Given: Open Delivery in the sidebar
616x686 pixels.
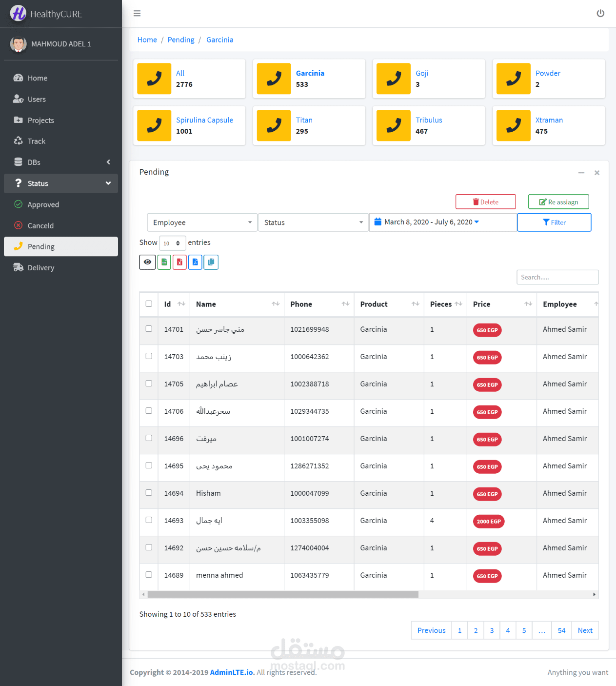Looking at the screenshot, I should pyautogui.click(x=61, y=267).
